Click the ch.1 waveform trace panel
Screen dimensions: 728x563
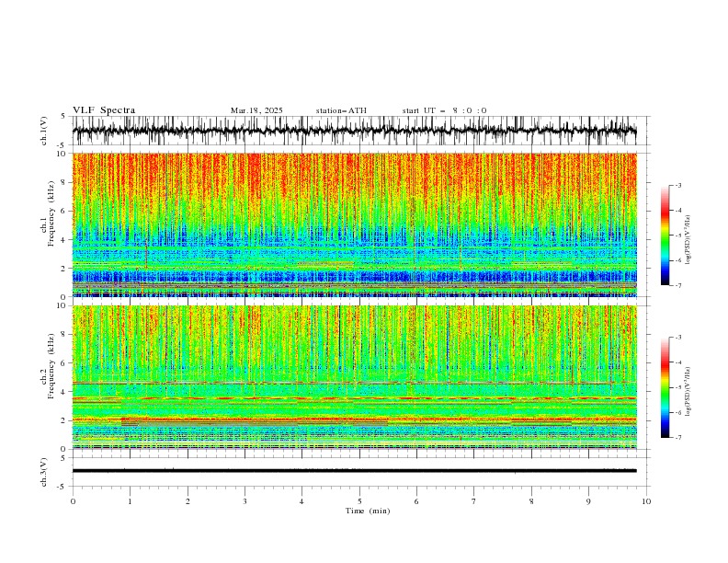[x=360, y=131]
